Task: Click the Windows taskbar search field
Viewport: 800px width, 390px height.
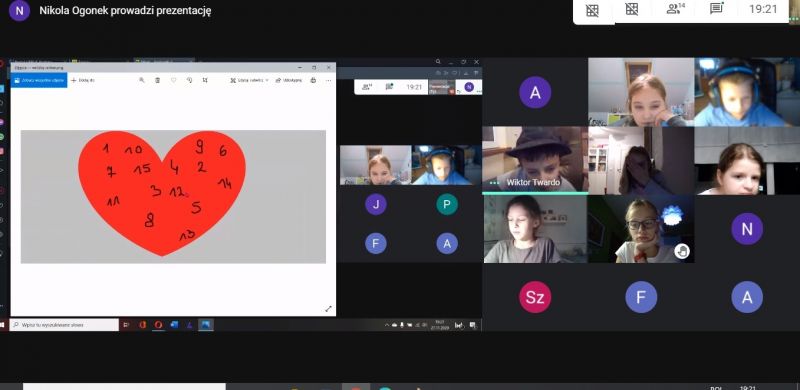Action: click(x=64, y=325)
